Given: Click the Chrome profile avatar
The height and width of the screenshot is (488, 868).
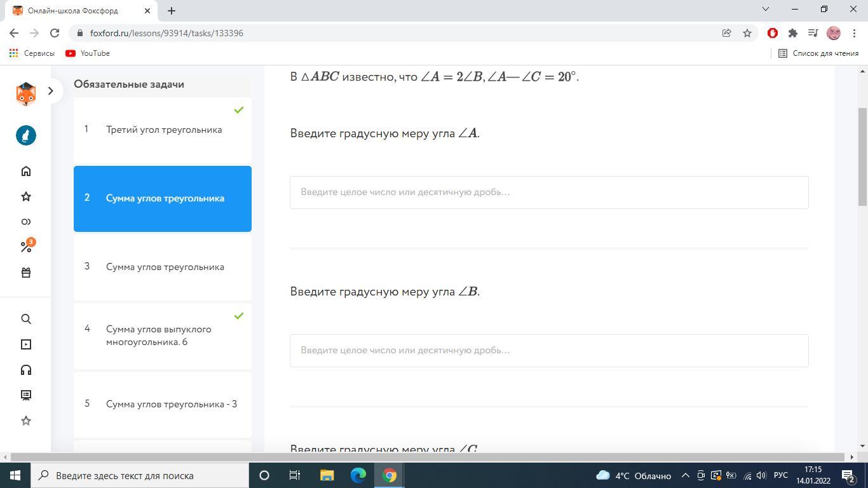Looking at the screenshot, I should [x=834, y=33].
